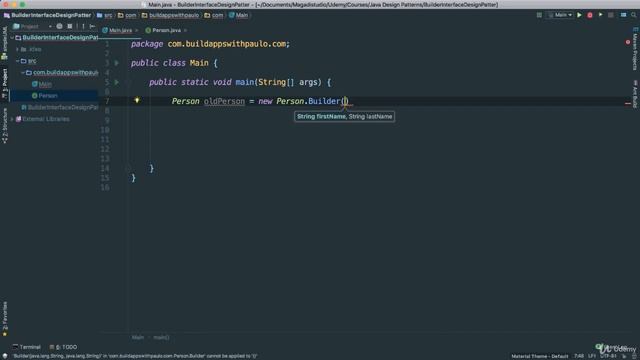Open the 2: Favorites side tool window

(4, 319)
